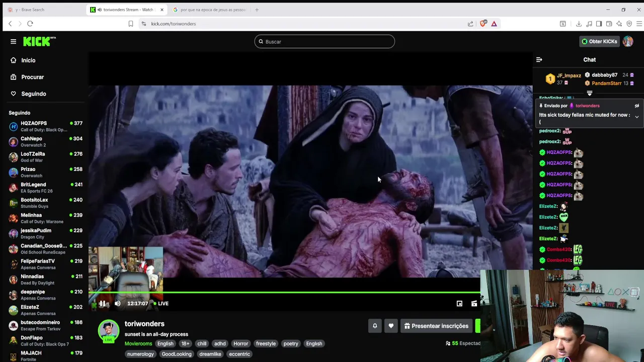This screenshot has width=644, height=362.
Task: Open ElizeteZ channel in sidebar
Action: [45, 310]
